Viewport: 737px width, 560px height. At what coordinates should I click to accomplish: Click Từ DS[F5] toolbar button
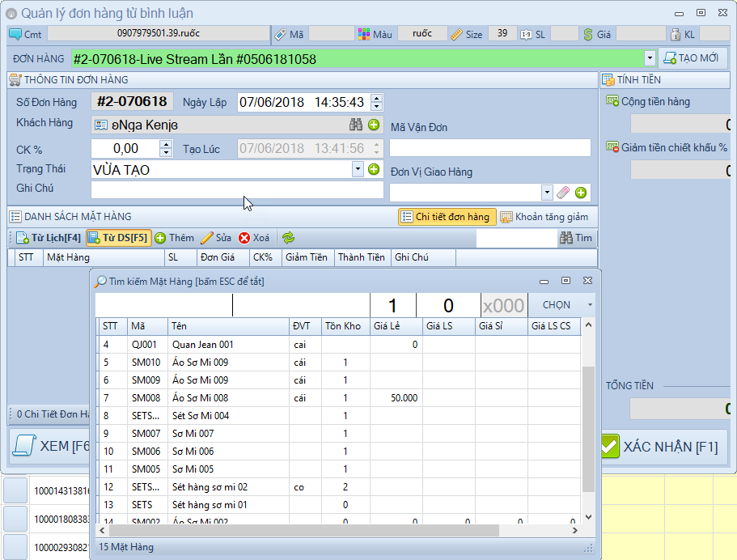[119, 238]
